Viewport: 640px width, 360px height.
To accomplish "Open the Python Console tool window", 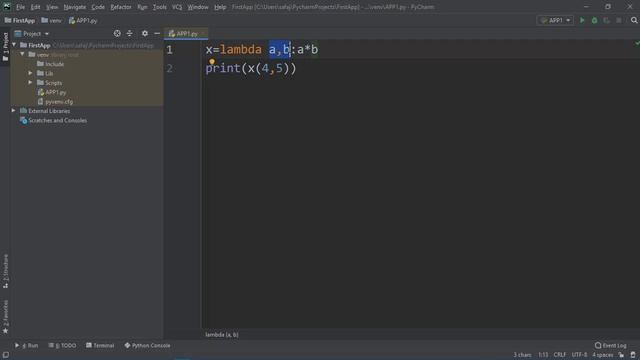I will [147, 345].
